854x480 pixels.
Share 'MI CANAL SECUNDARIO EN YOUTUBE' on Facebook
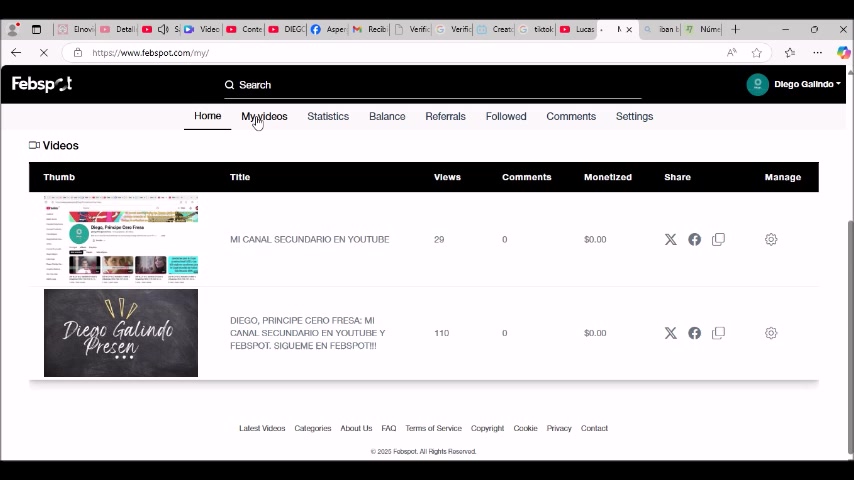(694, 239)
